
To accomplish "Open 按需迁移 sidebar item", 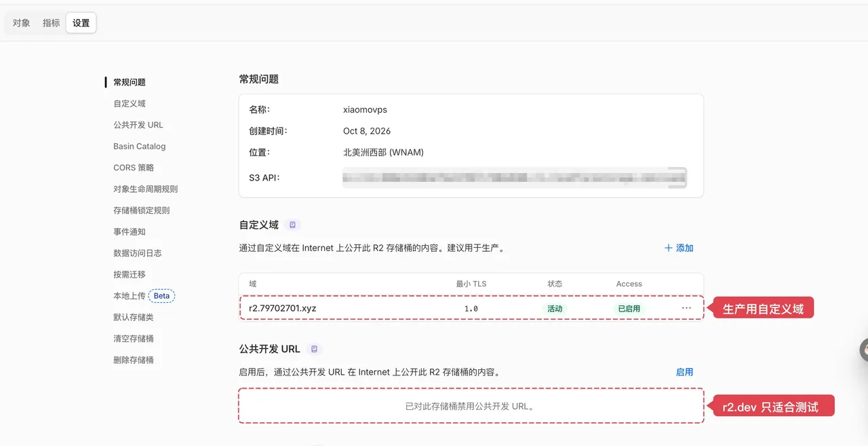I will pyautogui.click(x=130, y=275).
